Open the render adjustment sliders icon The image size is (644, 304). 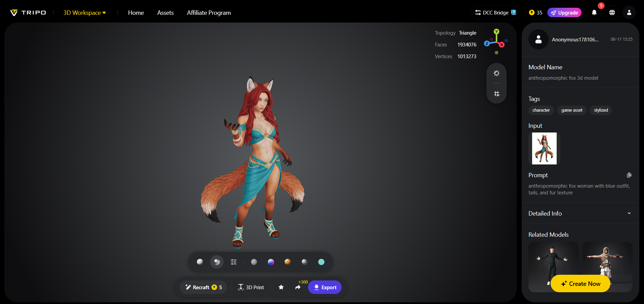pos(234,262)
